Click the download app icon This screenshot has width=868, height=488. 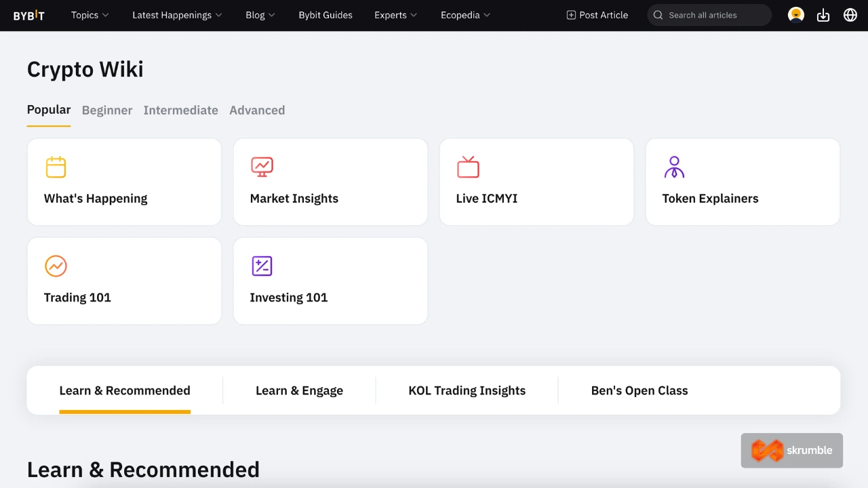pos(823,15)
